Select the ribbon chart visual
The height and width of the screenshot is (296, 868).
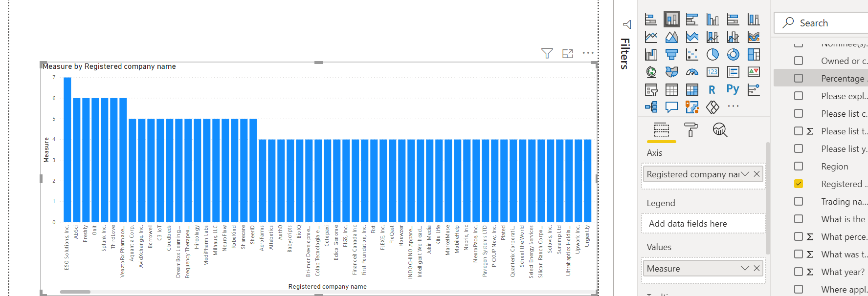coord(754,37)
